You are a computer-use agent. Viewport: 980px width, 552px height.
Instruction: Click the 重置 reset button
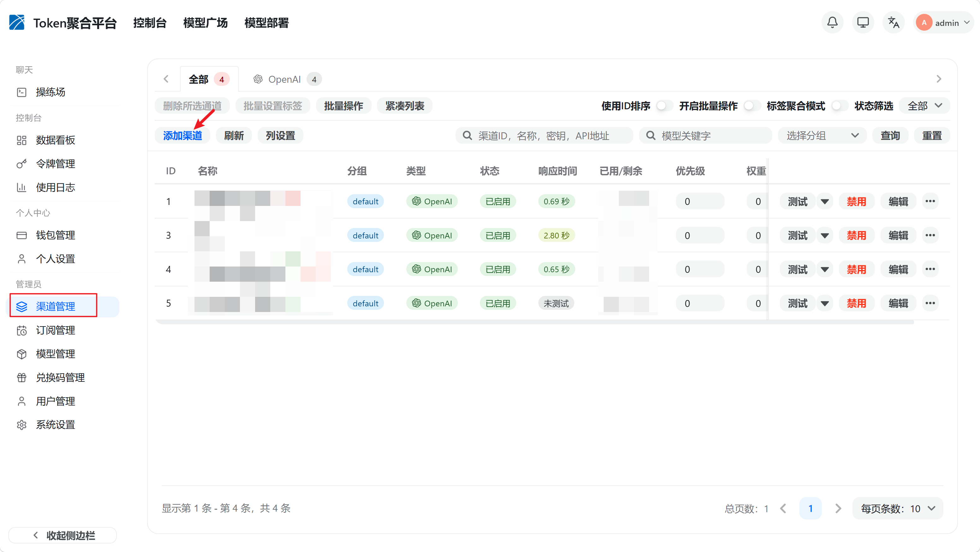tap(932, 135)
